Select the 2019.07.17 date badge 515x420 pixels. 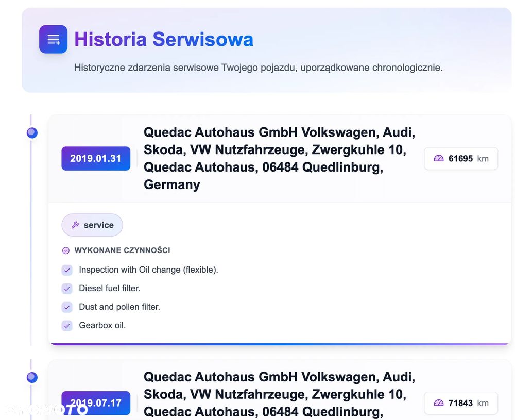click(96, 403)
